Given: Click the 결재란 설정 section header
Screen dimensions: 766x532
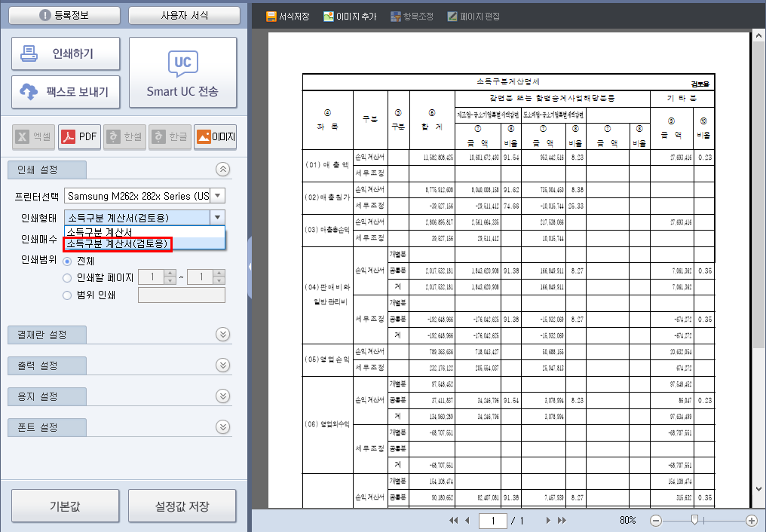Looking at the screenshot, I should tap(47, 335).
